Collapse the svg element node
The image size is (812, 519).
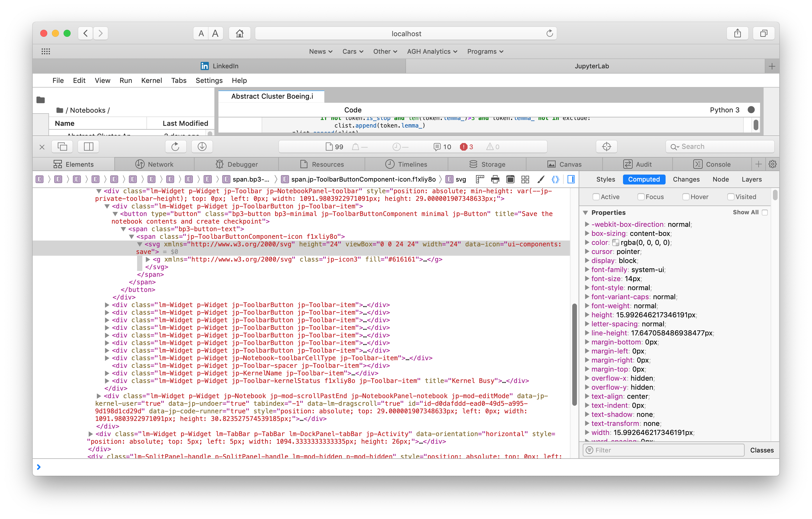140,244
